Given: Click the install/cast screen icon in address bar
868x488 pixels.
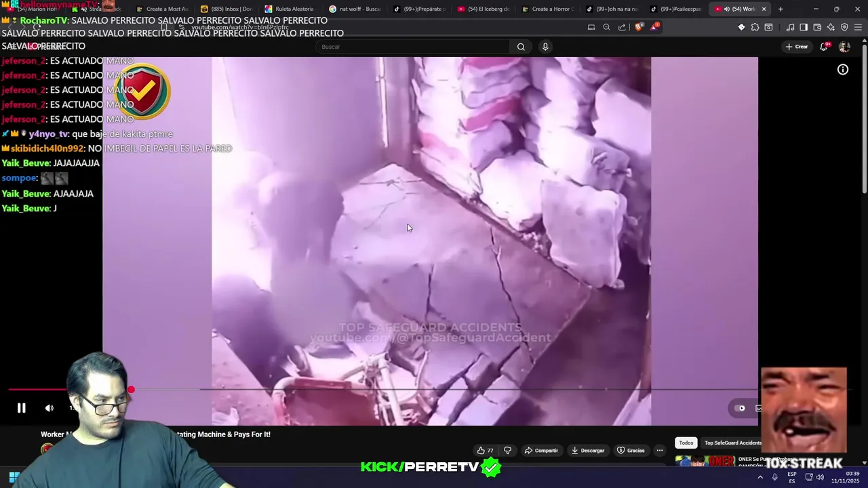Looking at the screenshot, I should [591, 27].
